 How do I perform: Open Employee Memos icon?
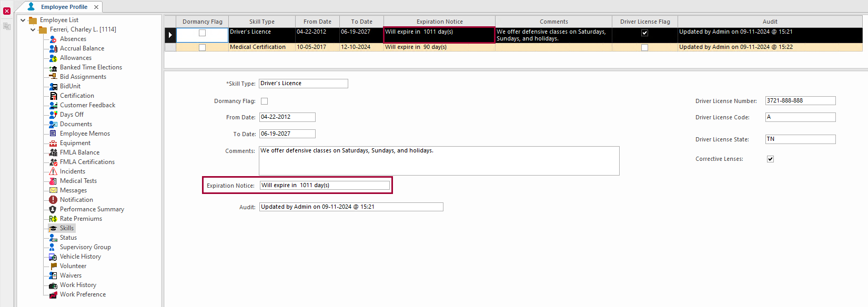(x=53, y=134)
